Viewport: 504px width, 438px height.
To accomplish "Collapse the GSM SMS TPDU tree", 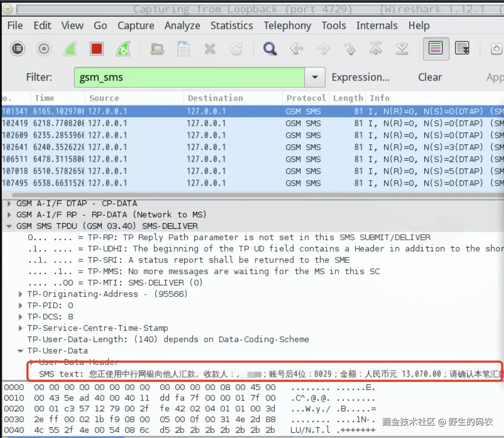I will pos(9,226).
